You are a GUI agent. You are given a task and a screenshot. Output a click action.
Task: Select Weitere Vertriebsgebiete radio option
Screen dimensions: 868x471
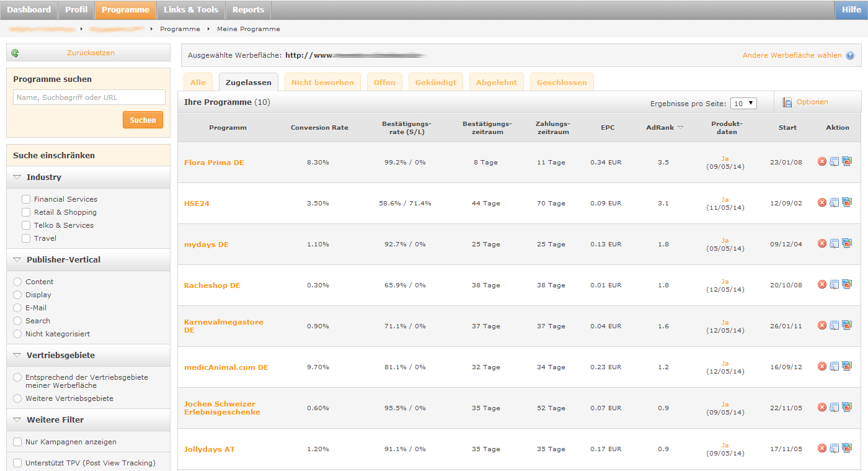click(17, 398)
